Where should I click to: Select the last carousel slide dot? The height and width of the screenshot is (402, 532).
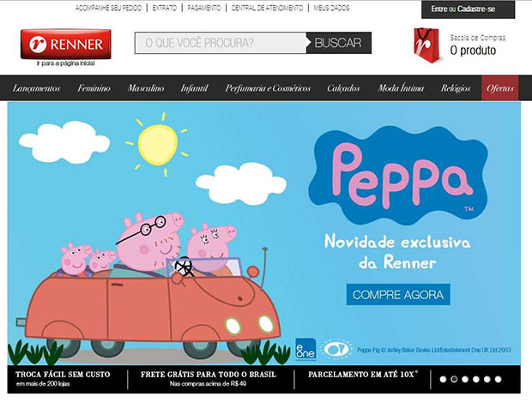498,380
